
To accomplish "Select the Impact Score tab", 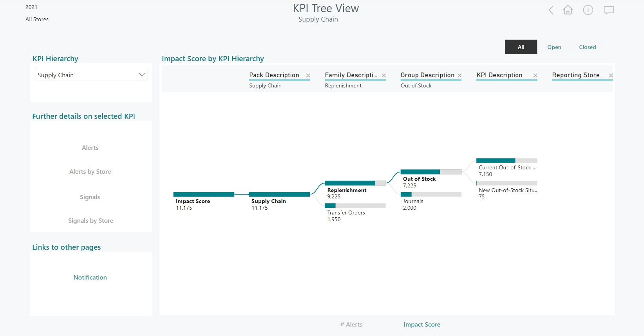I will tap(422, 325).
